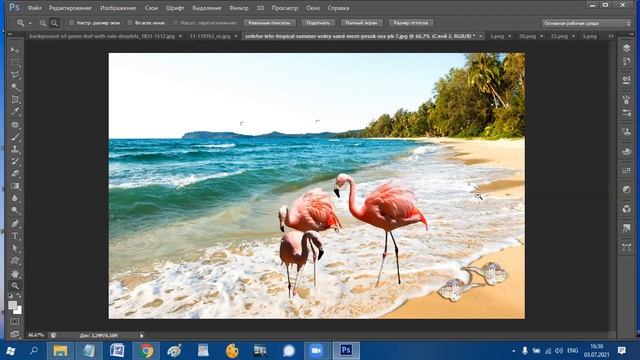Change screen mode via bottom toolbox icon
640x360 pixels.
[15, 334]
